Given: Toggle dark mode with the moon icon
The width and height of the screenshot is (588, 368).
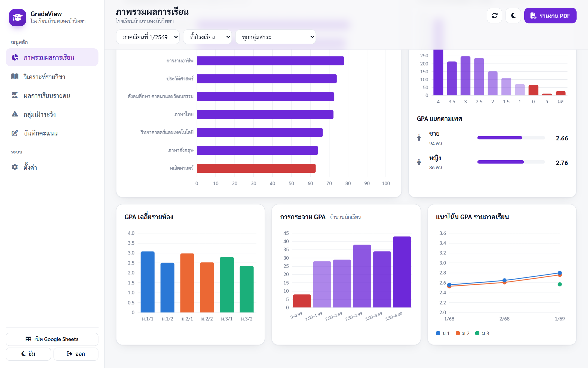Looking at the screenshot, I should pyautogui.click(x=513, y=16).
